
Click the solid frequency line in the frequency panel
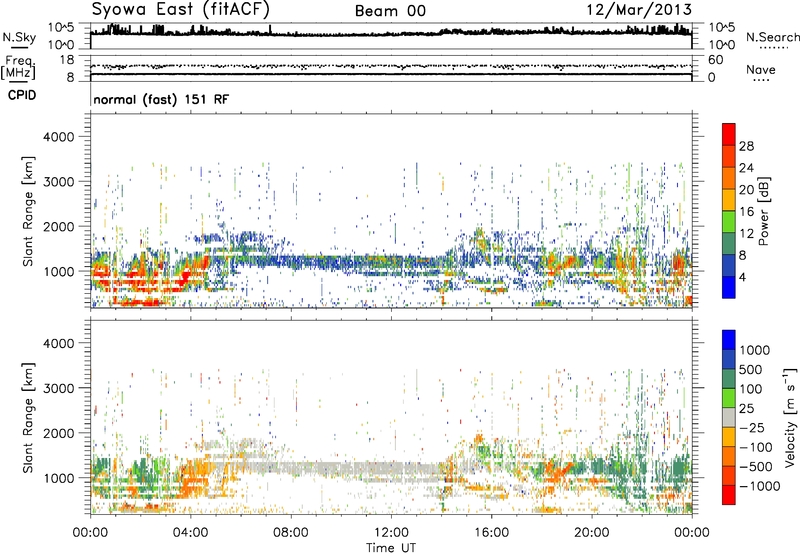pos(391,74)
